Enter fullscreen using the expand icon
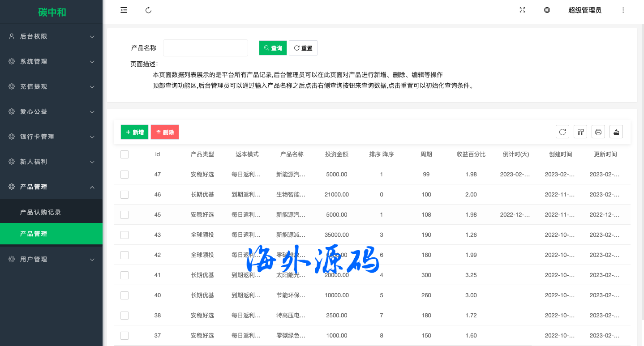This screenshot has height=346, width=644. (522, 10)
